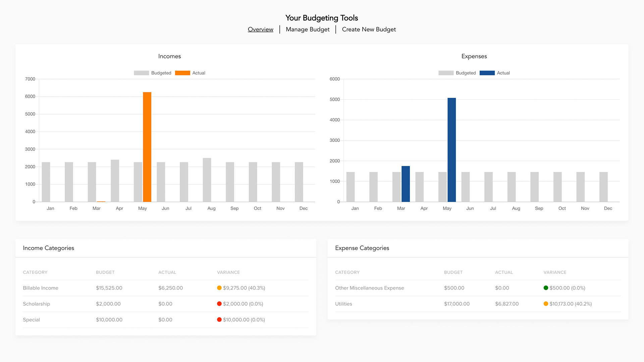Click blue Actual swatch in Expenses legend
644x362 pixels.
click(487, 73)
